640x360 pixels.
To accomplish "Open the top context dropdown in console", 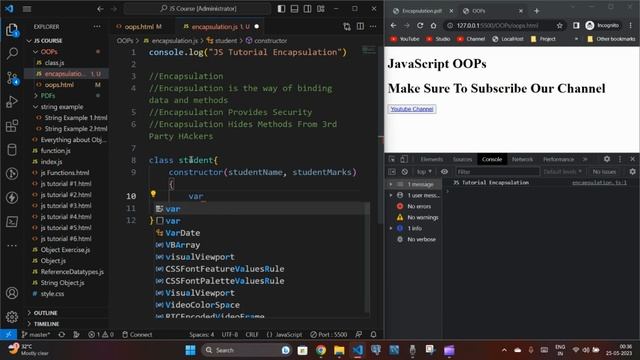I will click(x=424, y=172).
